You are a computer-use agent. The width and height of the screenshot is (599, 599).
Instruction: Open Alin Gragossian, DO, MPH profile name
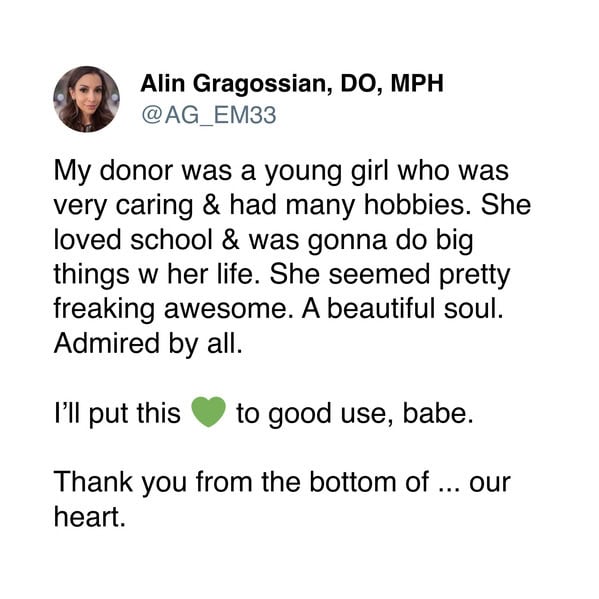pyautogui.click(x=292, y=83)
